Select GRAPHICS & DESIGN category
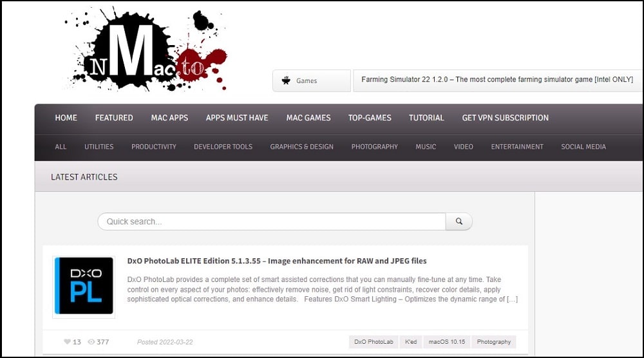This screenshot has height=358, width=644. [301, 147]
